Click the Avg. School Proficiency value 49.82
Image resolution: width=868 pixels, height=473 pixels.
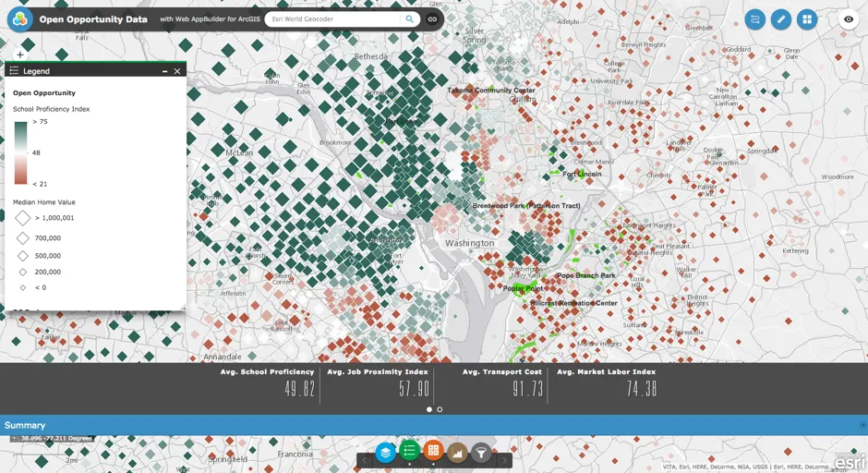[x=300, y=389]
